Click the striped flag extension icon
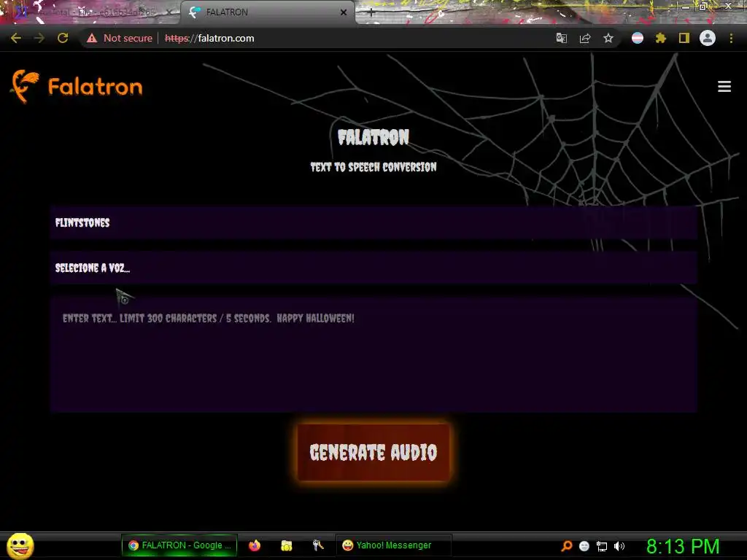The image size is (747, 560). pyautogui.click(x=638, y=38)
